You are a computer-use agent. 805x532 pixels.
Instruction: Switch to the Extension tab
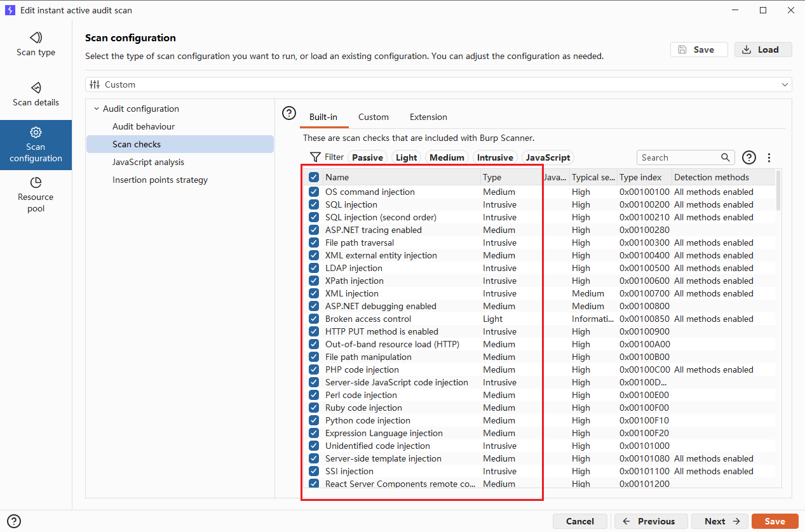tap(428, 117)
